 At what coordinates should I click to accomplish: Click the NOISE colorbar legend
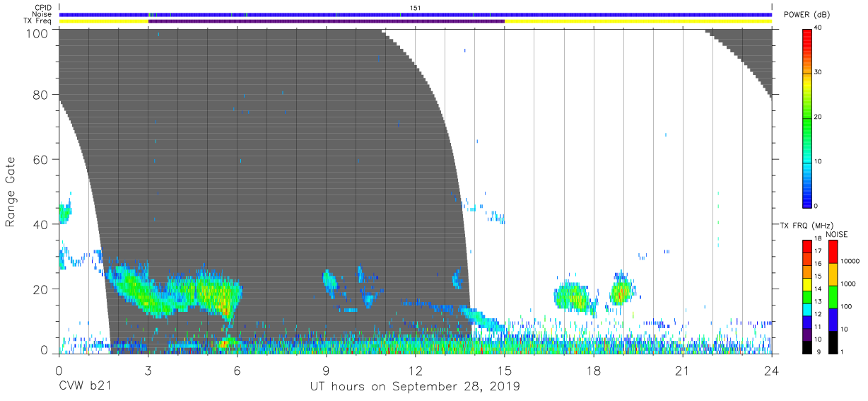point(833,296)
